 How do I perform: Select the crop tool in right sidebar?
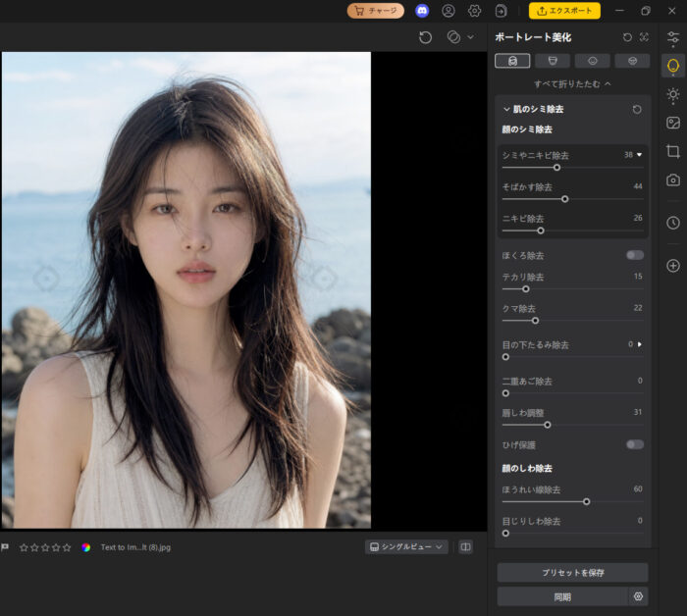click(673, 151)
